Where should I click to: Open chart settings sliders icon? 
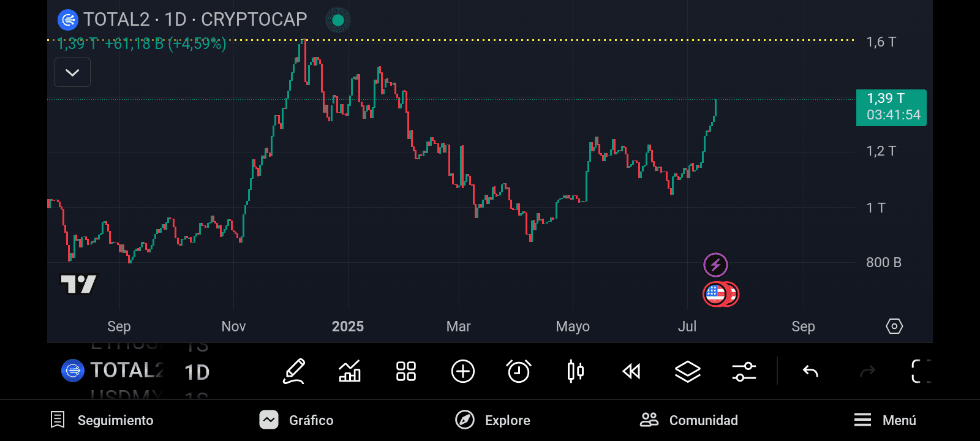[744, 371]
